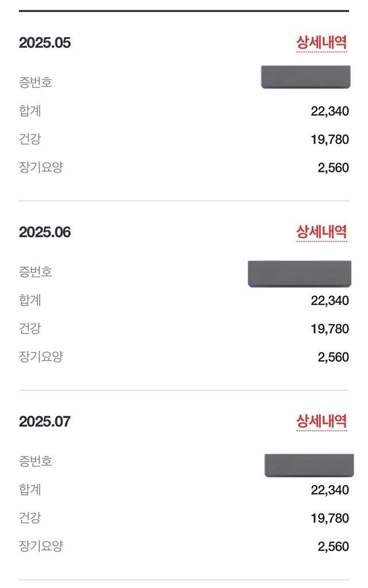
Task: Click the 장기요양 label in the 2025.07 section
Action: pyautogui.click(x=41, y=546)
